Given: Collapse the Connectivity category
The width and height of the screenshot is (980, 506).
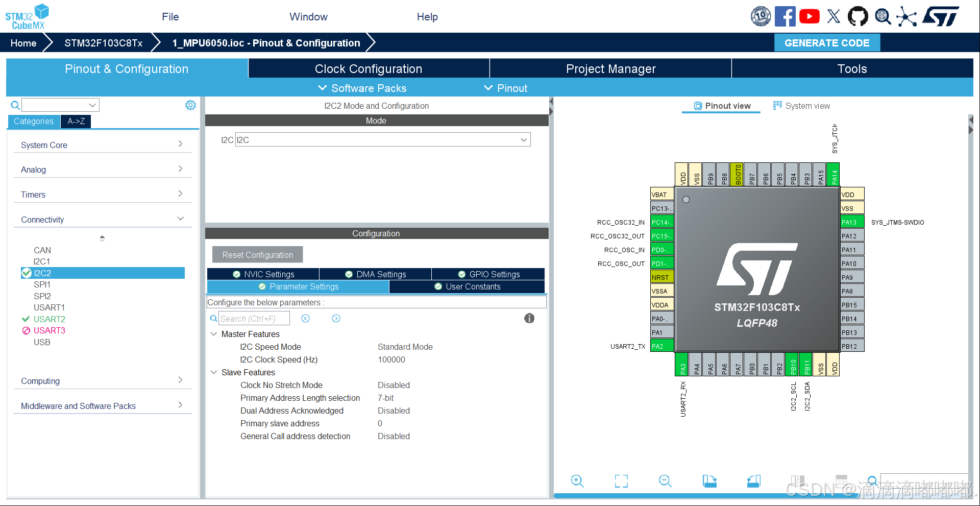Looking at the screenshot, I should [x=102, y=219].
